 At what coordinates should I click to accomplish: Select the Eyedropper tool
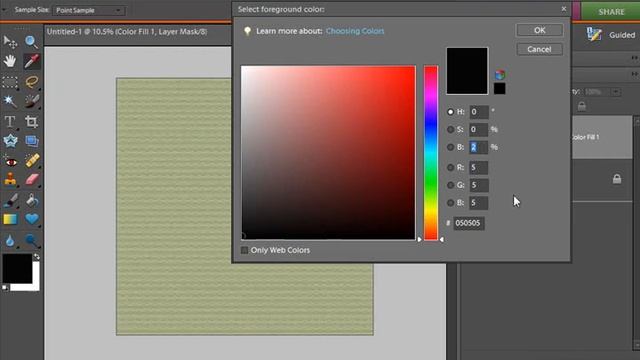pos(31,61)
